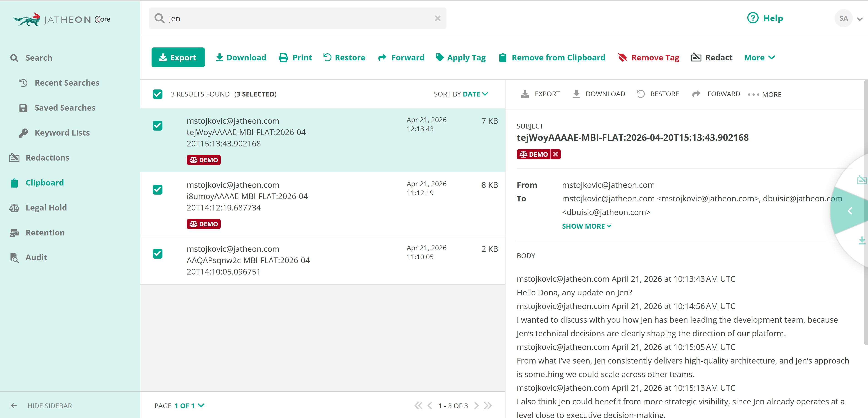Go to next page of results
Image resolution: width=868 pixels, height=418 pixels.
pos(476,406)
